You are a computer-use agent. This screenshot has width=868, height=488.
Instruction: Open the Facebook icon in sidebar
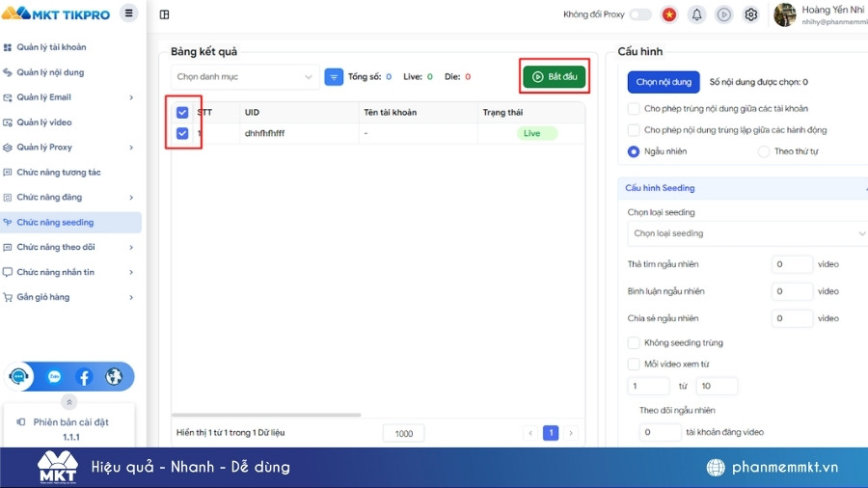(x=84, y=377)
